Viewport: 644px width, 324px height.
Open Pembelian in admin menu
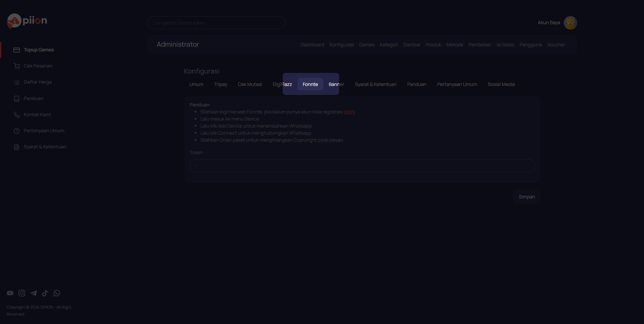coord(480,45)
